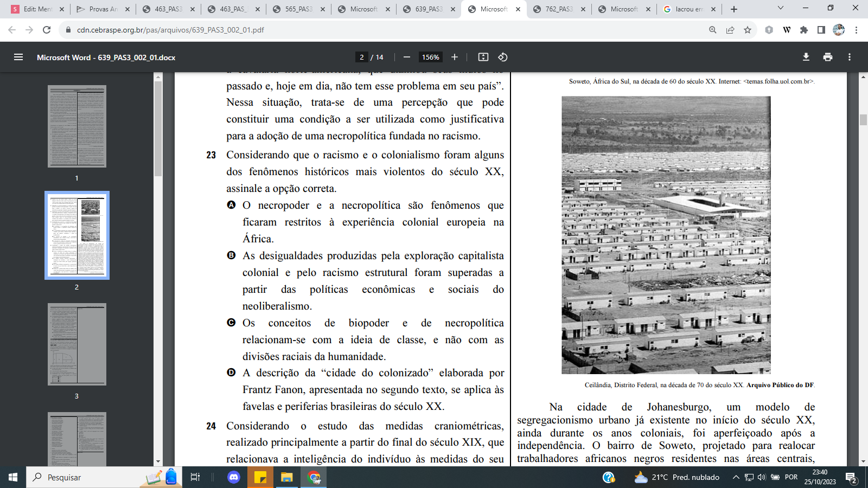The height and width of the screenshot is (488, 868).
Task: Select option C of question 23
Action: click(232, 323)
